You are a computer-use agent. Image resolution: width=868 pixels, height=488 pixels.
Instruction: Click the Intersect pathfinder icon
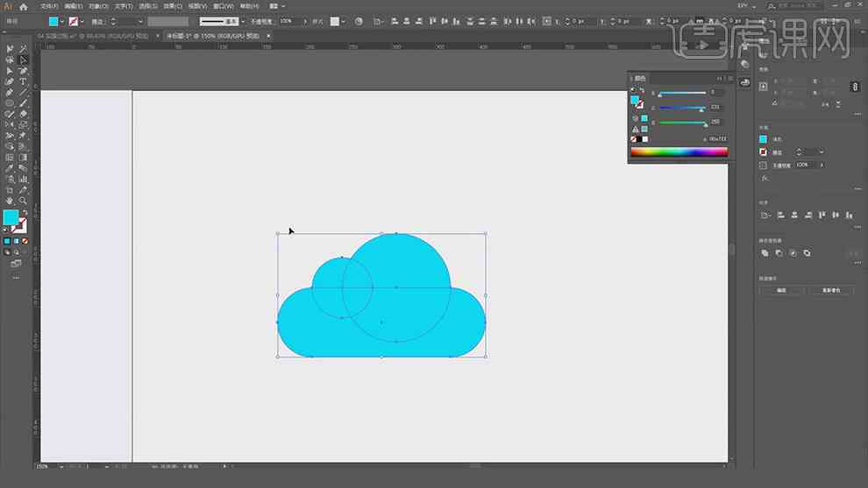[x=793, y=253]
